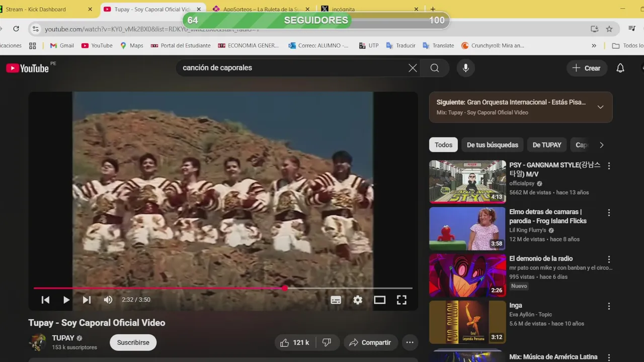Reload the browser page
Viewport: 644px width, 362px height.
[x=16, y=29]
